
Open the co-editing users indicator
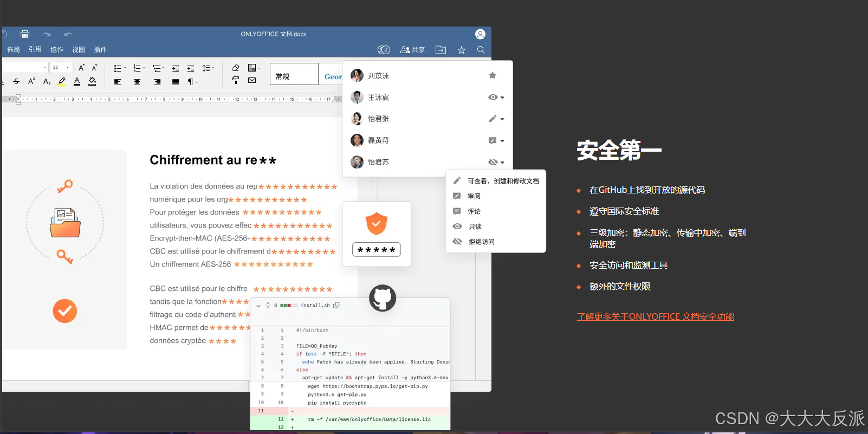click(384, 50)
